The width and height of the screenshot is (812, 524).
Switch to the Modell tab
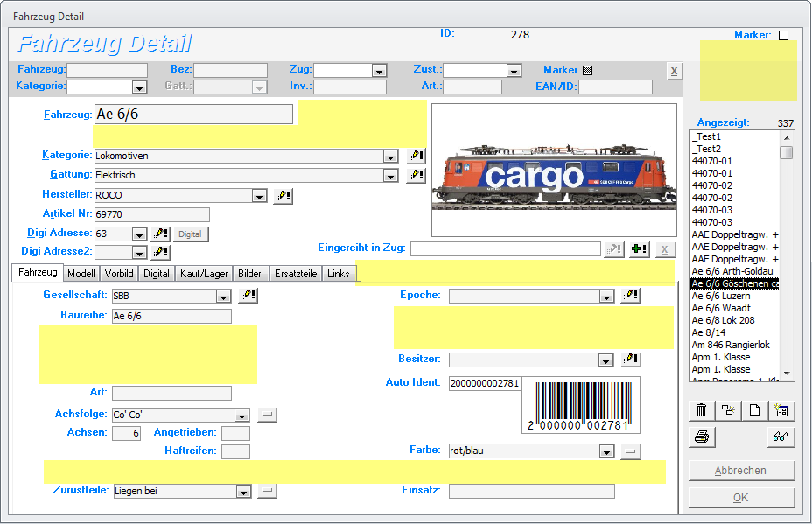click(81, 274)
